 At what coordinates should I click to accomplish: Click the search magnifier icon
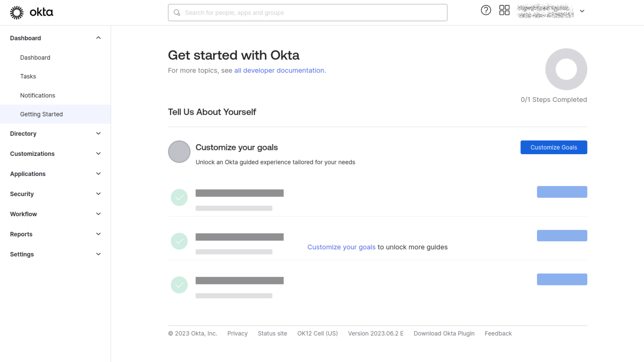coord(177,13)
